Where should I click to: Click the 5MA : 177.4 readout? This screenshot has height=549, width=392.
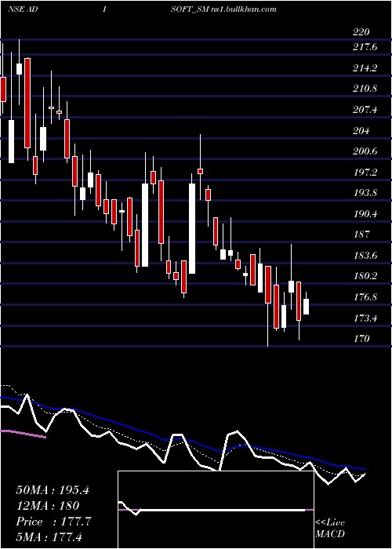[49, 536]
